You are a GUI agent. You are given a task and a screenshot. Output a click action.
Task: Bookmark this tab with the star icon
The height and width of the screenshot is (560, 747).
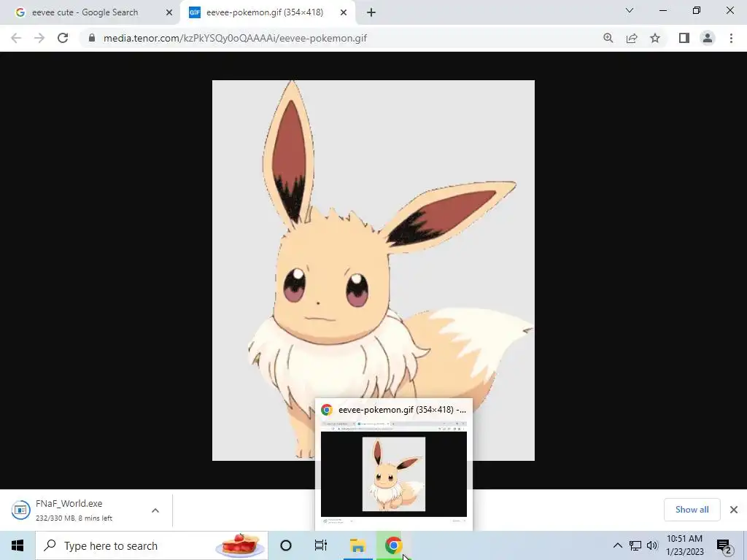pos(655,38)
